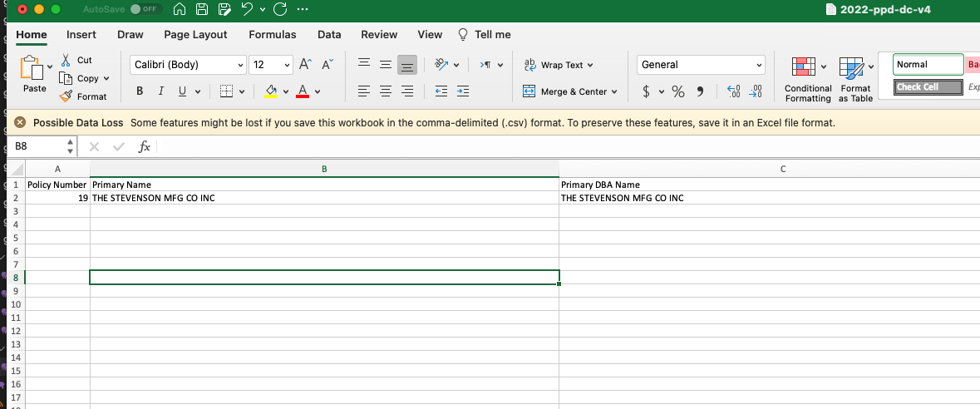Click the Cut scissors icon

[x=66, y=60]
